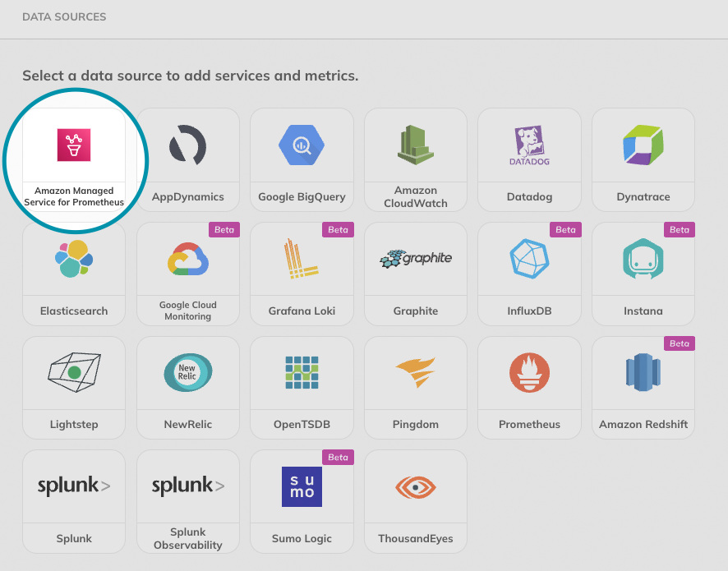This screenshot has width=728, height=571.
Task: Select the Splunk logo tile
Action: click(x=74, y=486)
